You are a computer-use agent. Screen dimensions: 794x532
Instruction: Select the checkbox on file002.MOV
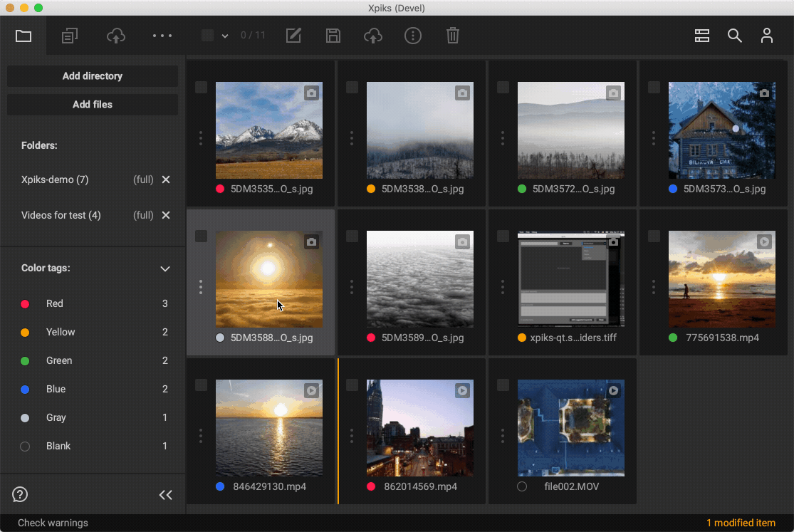(503, 385)
